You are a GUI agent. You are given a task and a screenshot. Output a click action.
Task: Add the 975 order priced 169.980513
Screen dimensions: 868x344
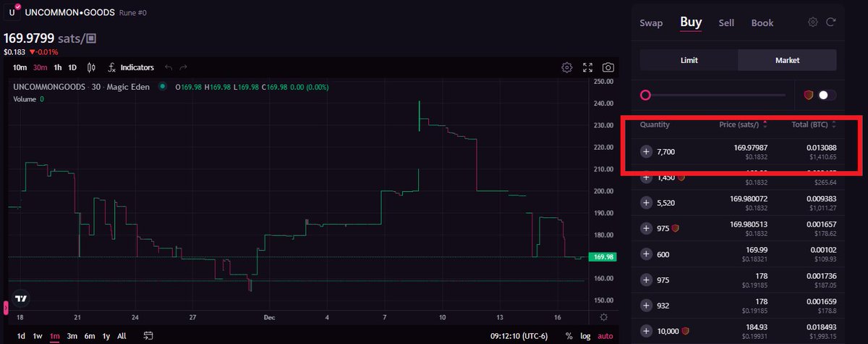pyautogui.click(x=646, y=228)
